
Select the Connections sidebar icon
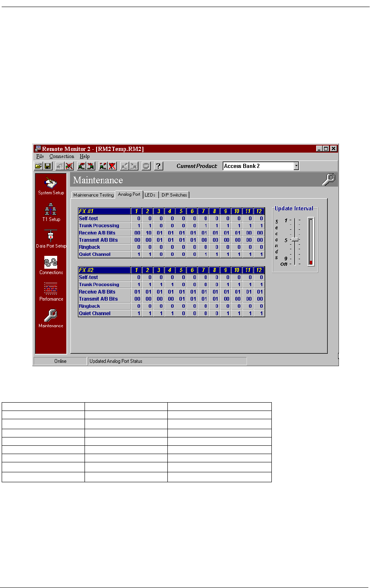(51, 265)
